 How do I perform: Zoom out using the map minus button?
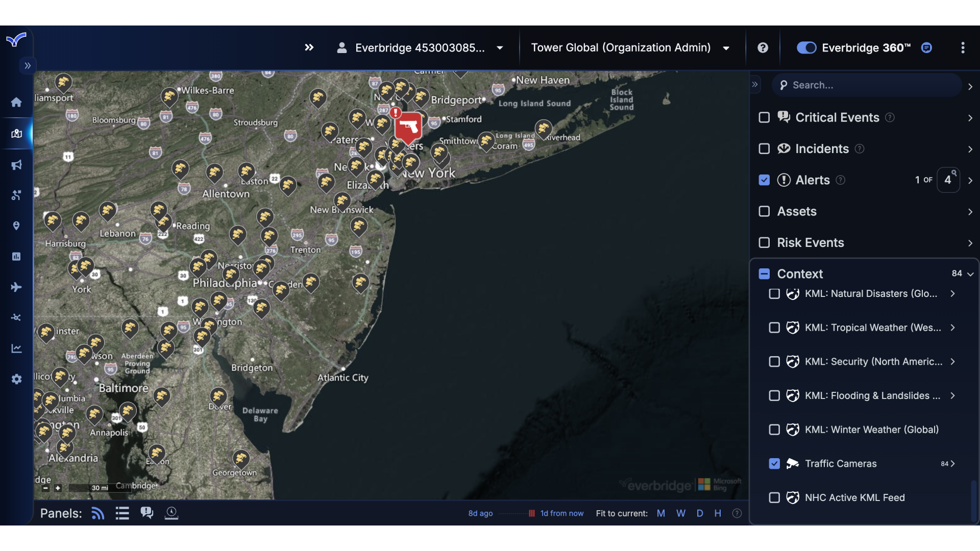(x=45, y=488)
